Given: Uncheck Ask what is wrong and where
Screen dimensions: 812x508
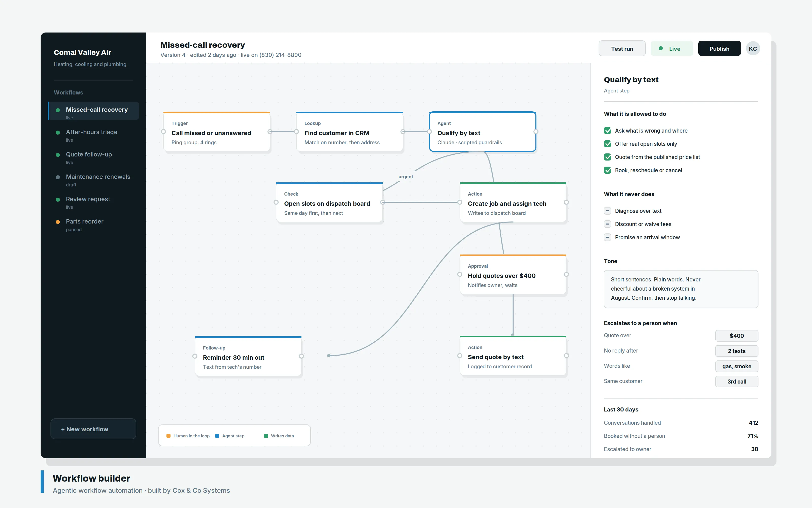Looking at the screenshot, I should pos(607,131).
